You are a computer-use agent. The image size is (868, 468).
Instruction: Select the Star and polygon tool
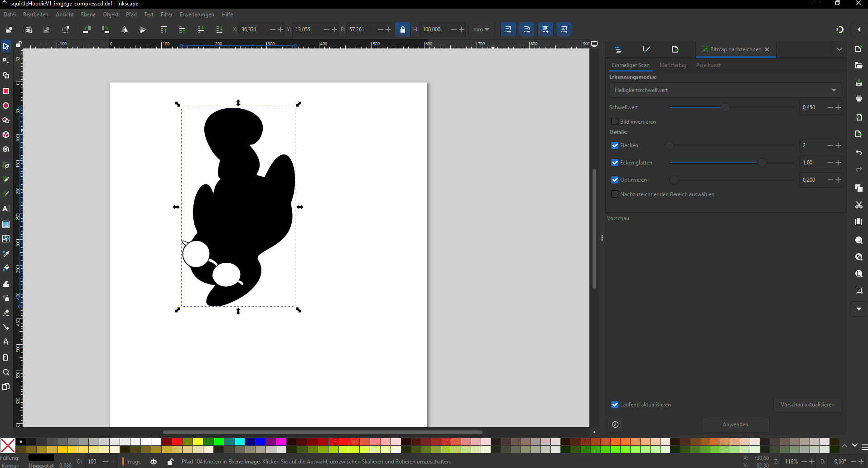[x=6, y=121]
